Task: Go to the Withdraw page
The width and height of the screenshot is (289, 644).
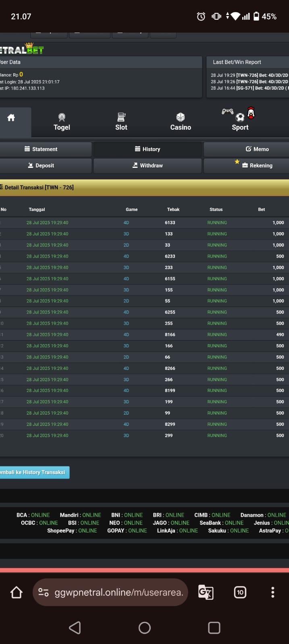Action: (x=148, y=166)
